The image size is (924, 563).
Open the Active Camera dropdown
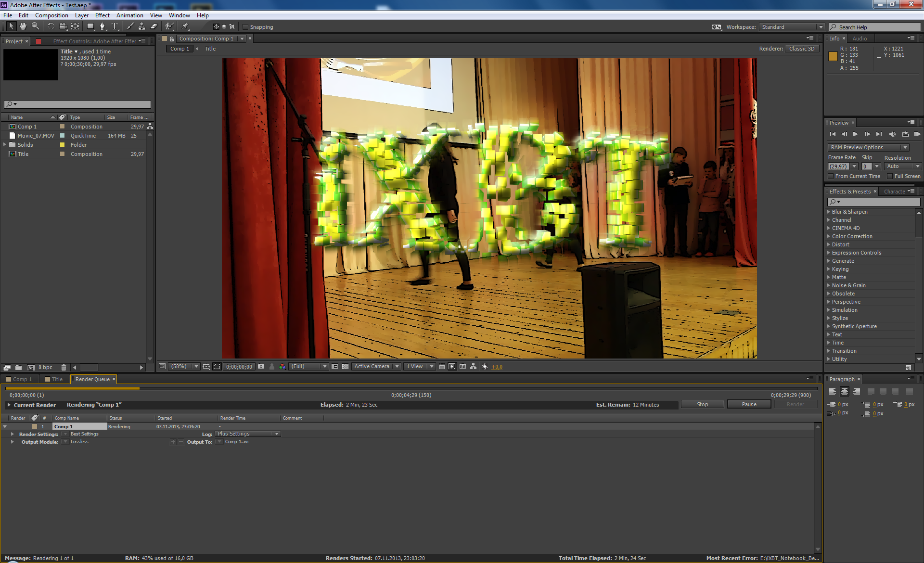pos(376,367)
